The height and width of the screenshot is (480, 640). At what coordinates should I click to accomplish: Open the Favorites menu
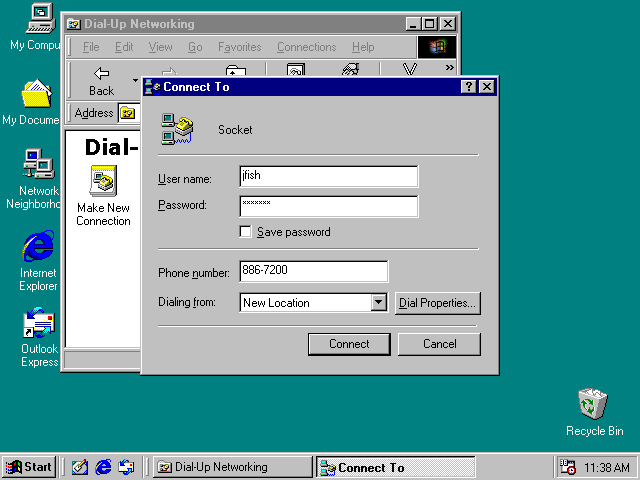[x=240, y=47]
